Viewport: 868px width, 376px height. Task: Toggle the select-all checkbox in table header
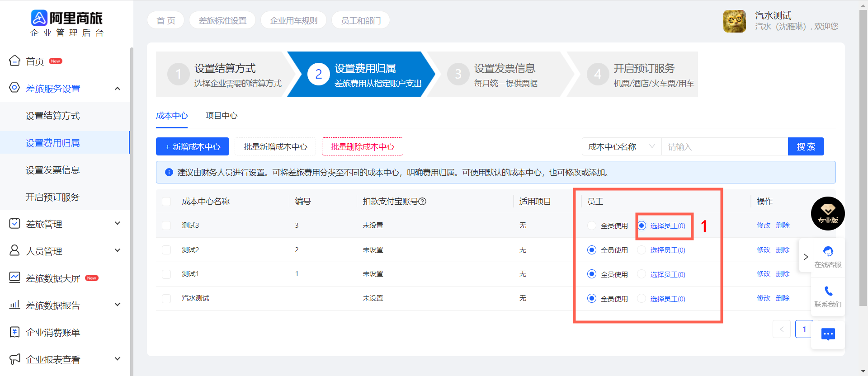pyautogui.click(x=166, y=202)
